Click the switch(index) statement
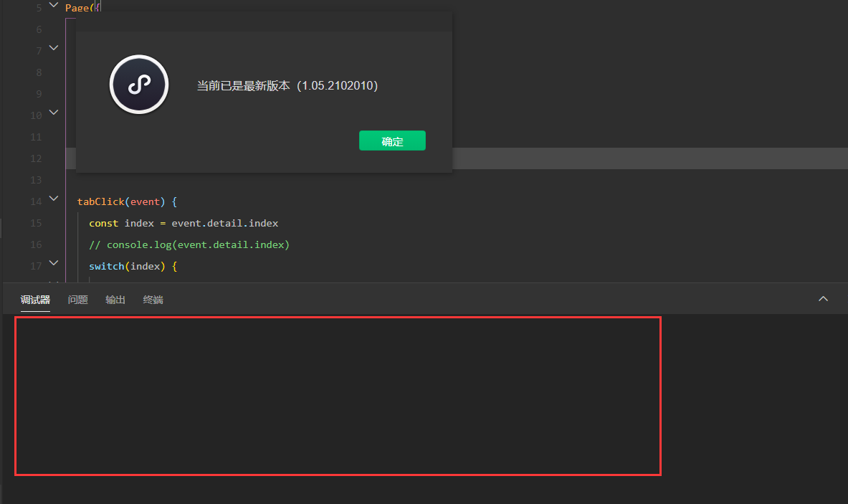Viewport: 848px width, 504px height. point(133,267)
